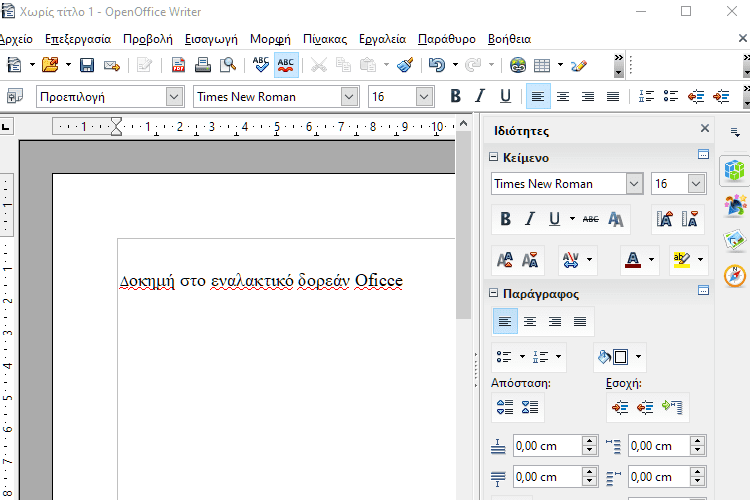Open the Αρχείο menu
The height and width of the screenshot is (500, 750).
click(x=16, y=39)
